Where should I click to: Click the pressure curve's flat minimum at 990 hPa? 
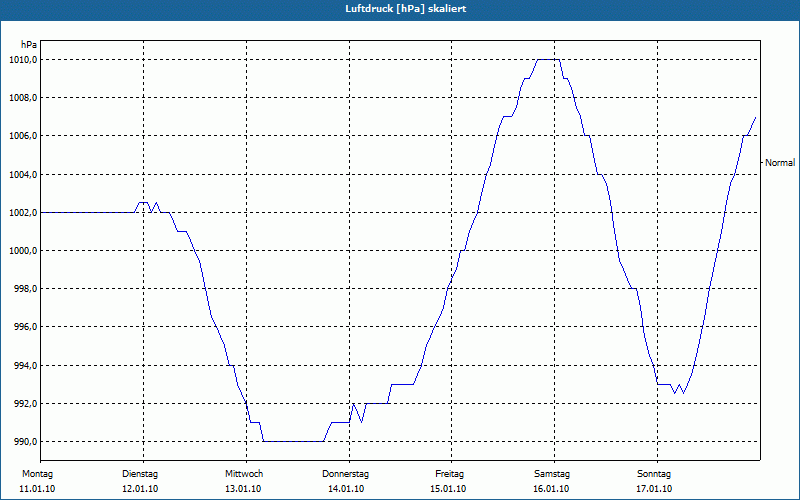pos(293,441)
